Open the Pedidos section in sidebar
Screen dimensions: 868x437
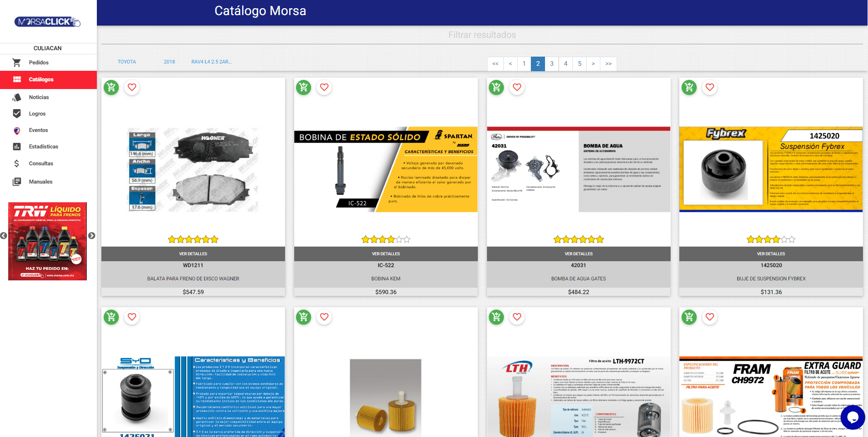coord(38,62)
